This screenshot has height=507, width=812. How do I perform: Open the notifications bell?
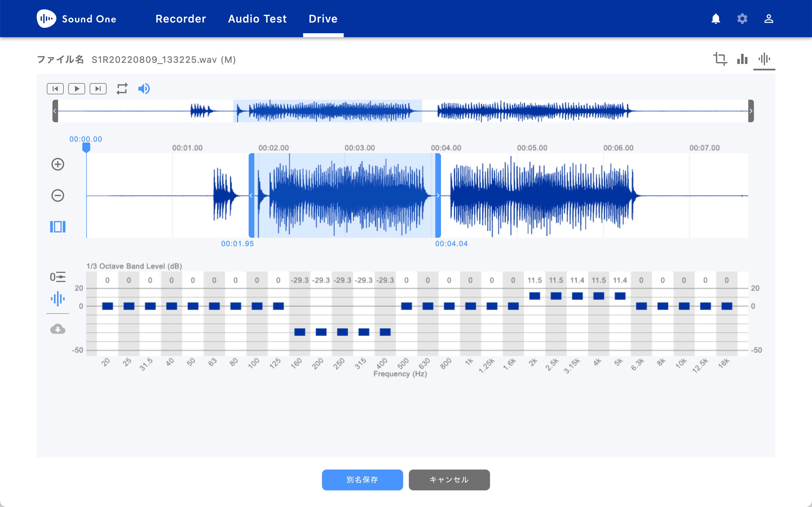click(716, 19)
